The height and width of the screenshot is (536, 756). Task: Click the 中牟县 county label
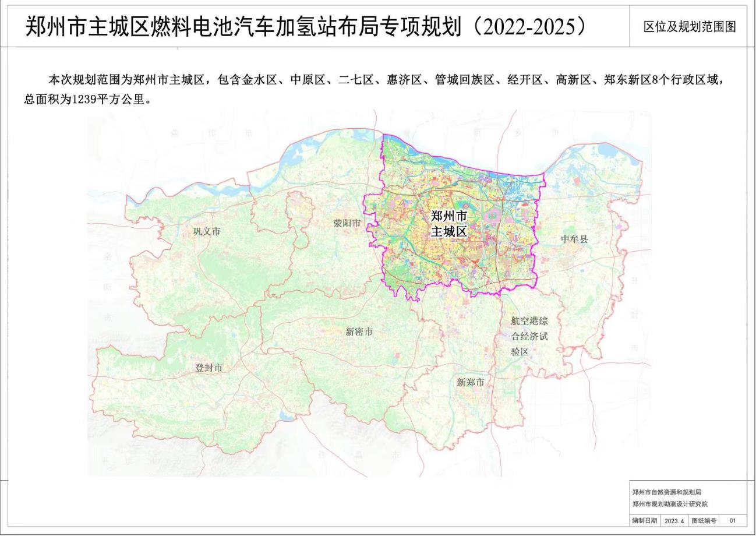pos(573,238)
